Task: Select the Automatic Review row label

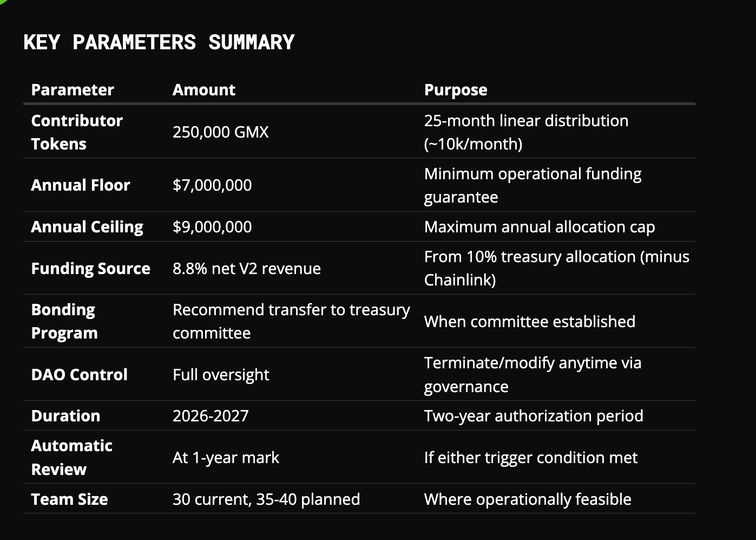Action: click(71, 458)
